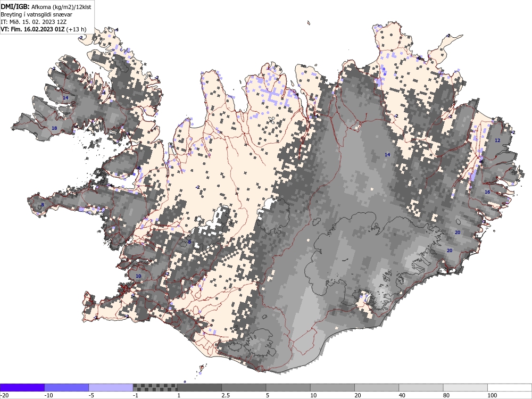
Task: Click the '-5' legend tick label
Action: [92, 395]
